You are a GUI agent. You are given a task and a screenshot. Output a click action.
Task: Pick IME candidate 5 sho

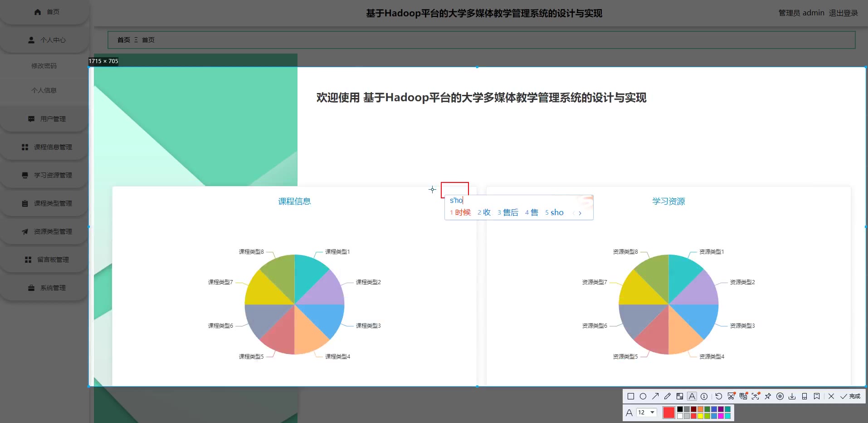tap(554, 212)
